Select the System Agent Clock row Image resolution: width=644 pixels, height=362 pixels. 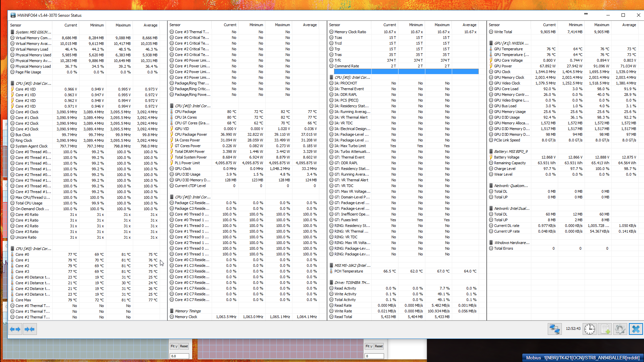pyautogui.click(x=85, y=146)
